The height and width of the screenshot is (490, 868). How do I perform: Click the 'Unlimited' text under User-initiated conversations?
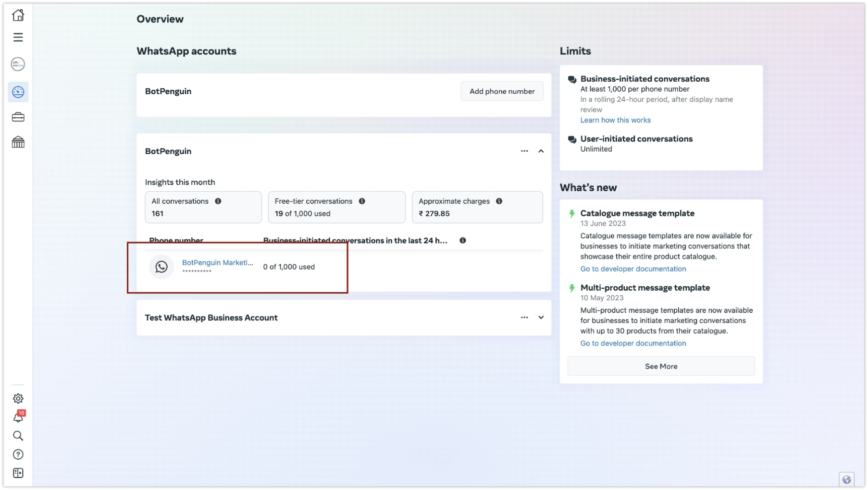pos(596,149)
